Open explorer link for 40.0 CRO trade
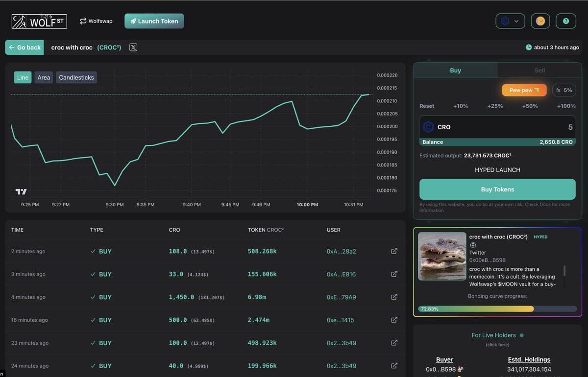This screenshot has height=377, width=588. [394, 366]
